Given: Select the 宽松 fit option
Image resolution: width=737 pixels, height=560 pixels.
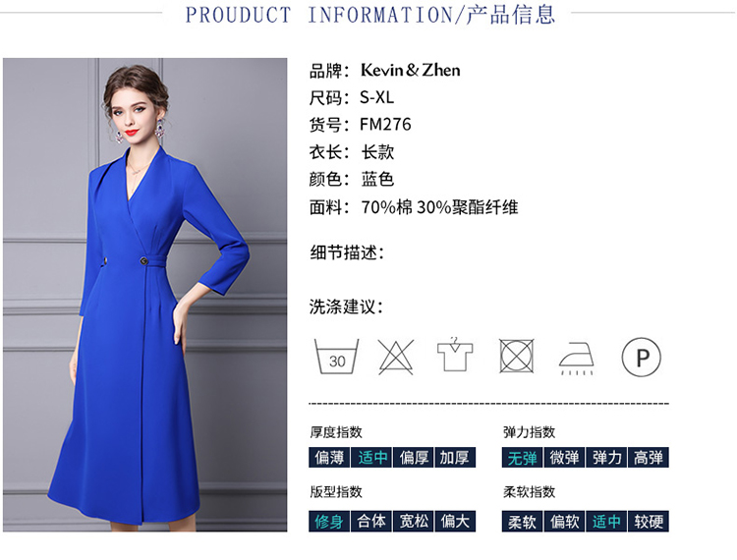Looking at the screenshot, I should (414, 521).
